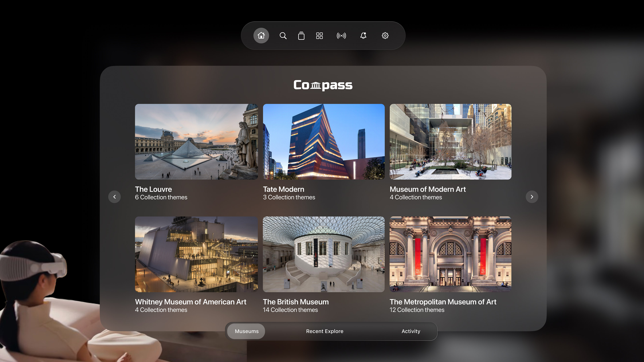
Task: Click '14 Collection themes' under British Museum
Action: [290, 310]
